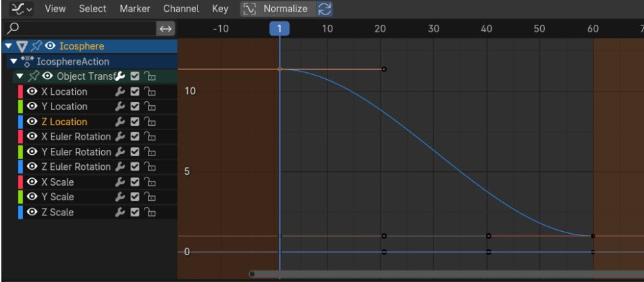Click X Scale modifier wrench icon
This screenshot has width=644, height=282.
point(120,182)
